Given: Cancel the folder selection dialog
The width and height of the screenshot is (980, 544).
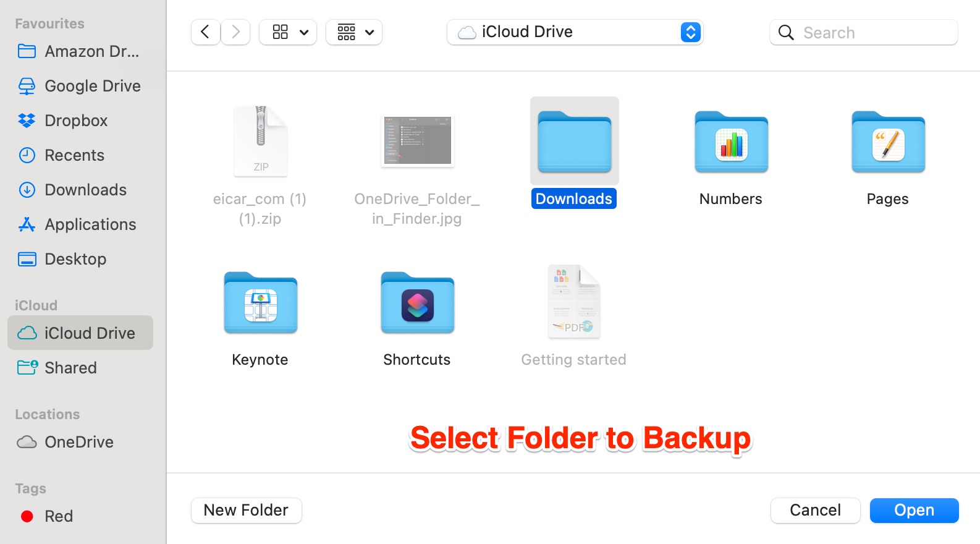Looking at the screenshot, I should click(816, 510).
